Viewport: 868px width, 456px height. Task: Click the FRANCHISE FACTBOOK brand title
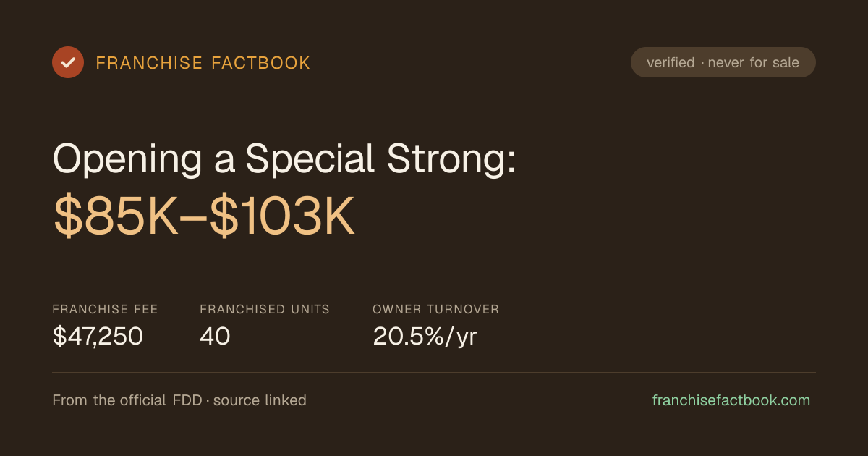tap(203, 63)
